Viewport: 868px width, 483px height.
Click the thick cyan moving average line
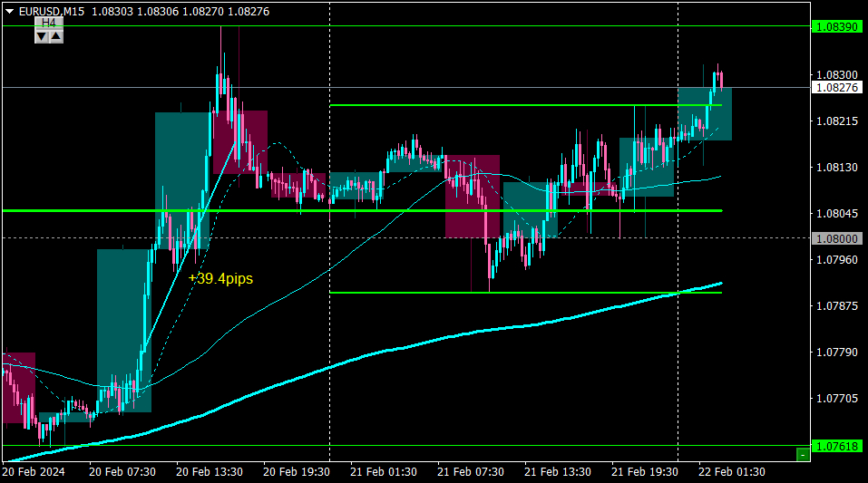click(x=387, y=350)
